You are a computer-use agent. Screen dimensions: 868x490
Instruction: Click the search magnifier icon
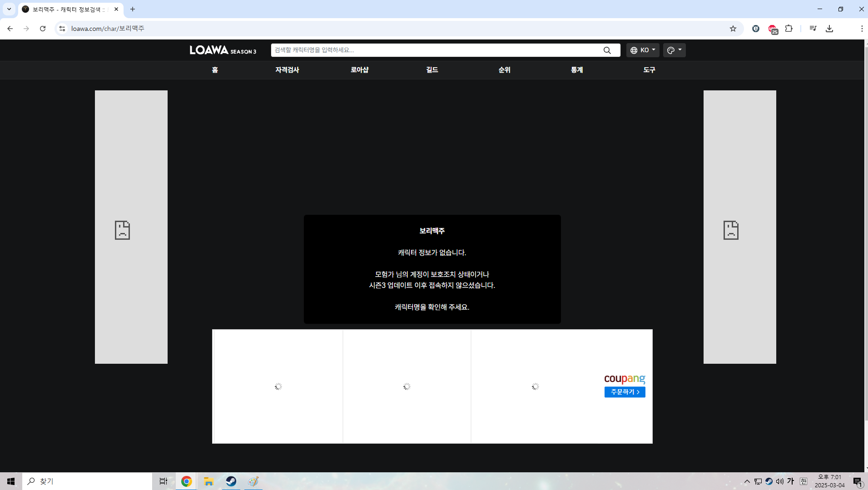pos(607,50)
